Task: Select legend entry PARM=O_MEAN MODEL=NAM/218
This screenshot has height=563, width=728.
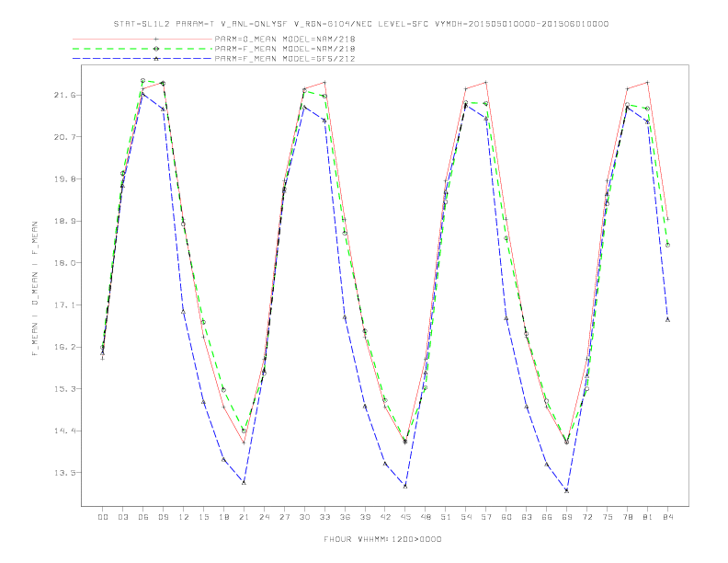Action: point(285,39)
